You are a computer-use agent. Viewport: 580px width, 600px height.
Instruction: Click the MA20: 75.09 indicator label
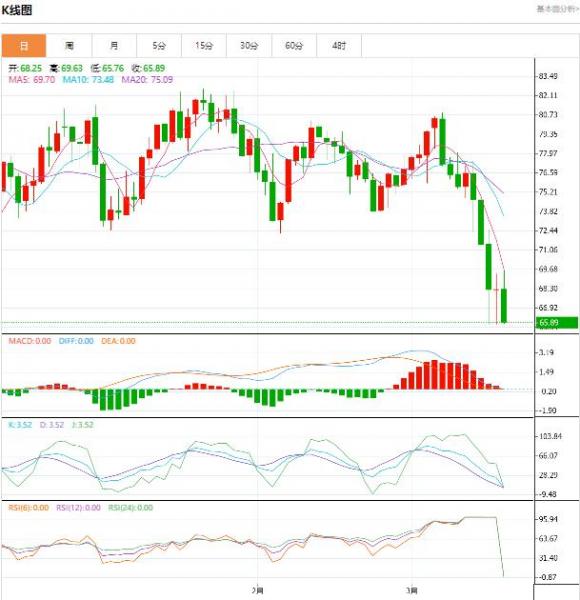[x=147, y=80]
